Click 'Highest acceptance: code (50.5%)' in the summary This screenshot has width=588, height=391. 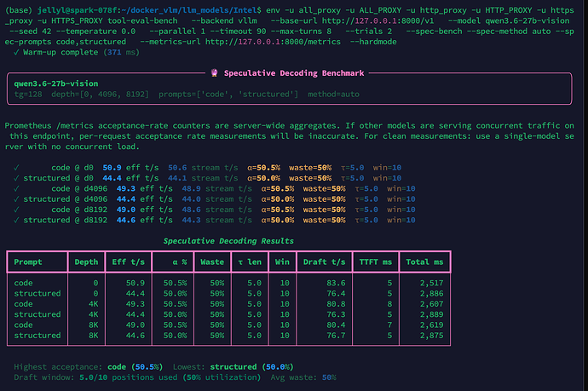(89, 367)
